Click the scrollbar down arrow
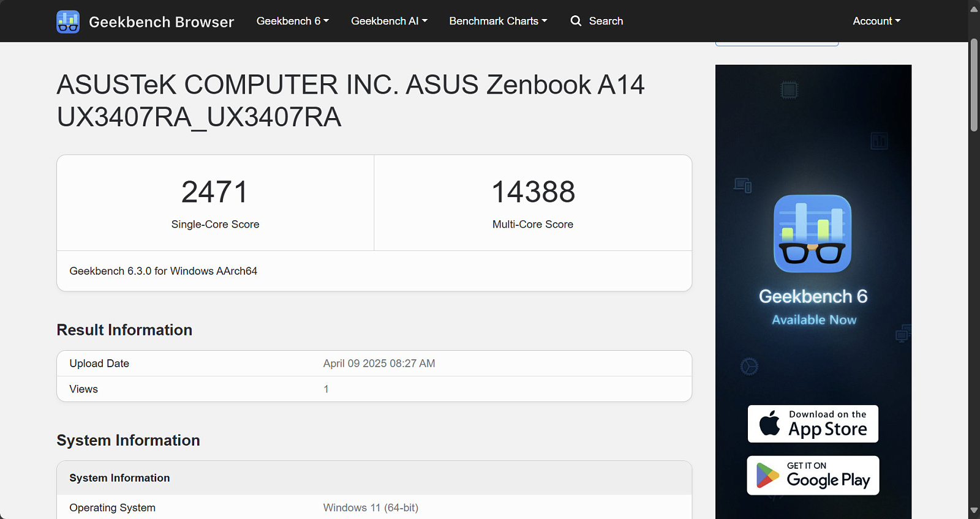The image size is (980, 519). [974, 510]
